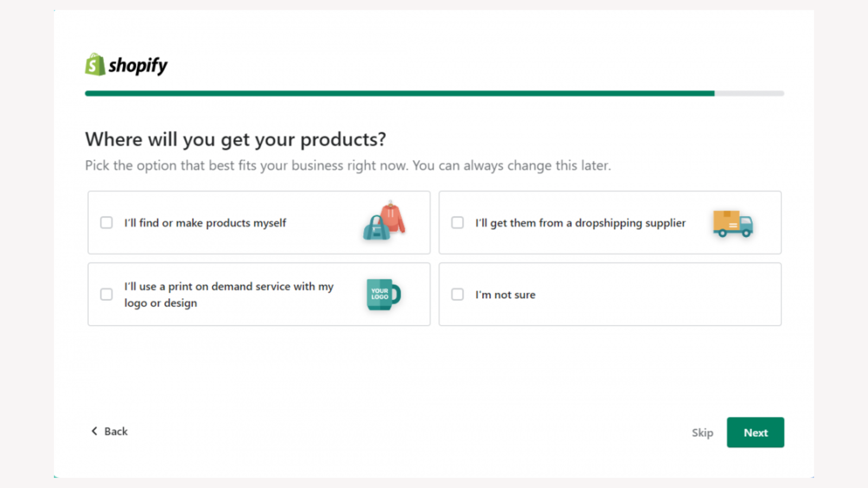Screen dimensions: 868x488
Task: Click the shopify wordmark text
Action: click(138, 66)
